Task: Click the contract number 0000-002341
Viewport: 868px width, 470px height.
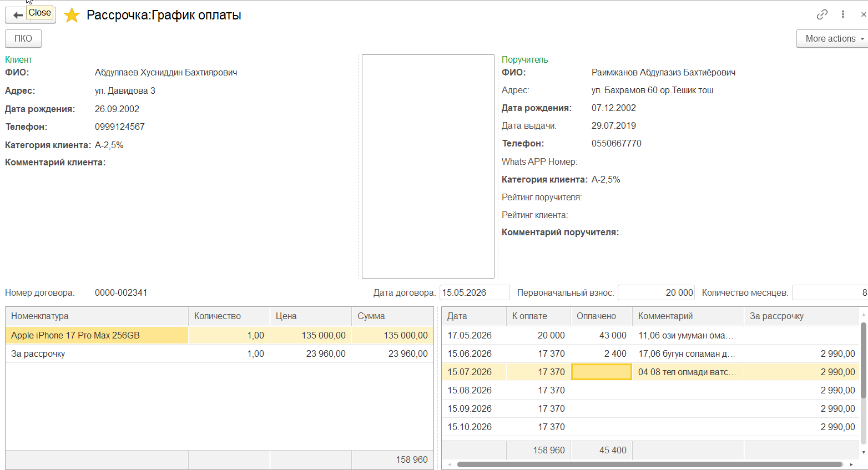Action: 121,292
